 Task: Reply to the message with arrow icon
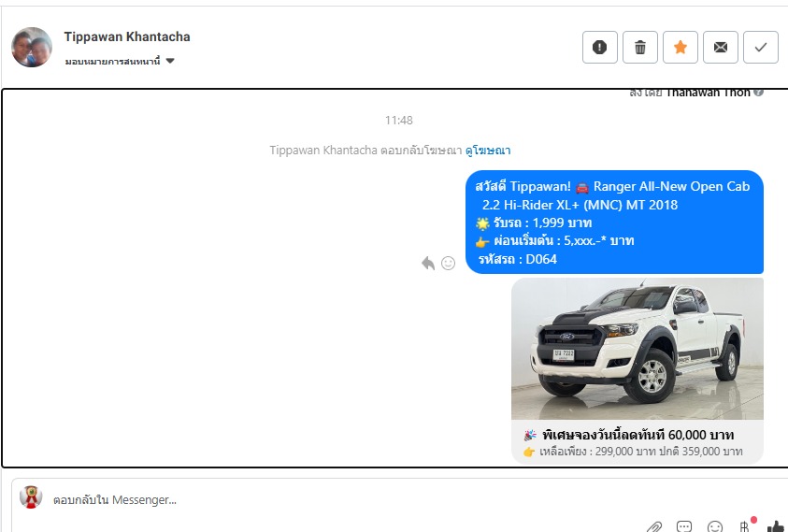pyautogui.click(x=428, y=263)
